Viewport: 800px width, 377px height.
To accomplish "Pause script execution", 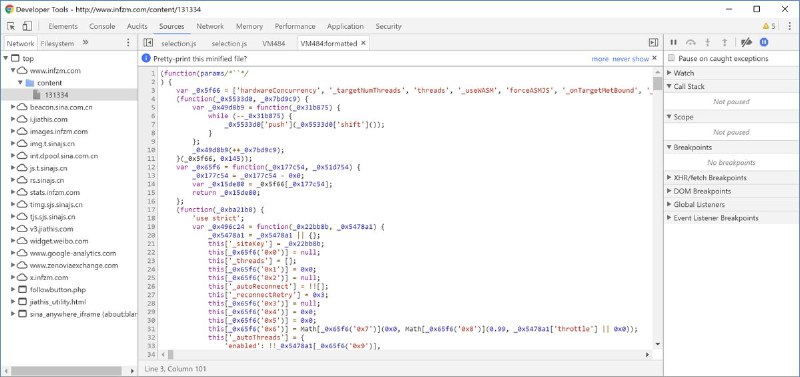I will (673, 42).
